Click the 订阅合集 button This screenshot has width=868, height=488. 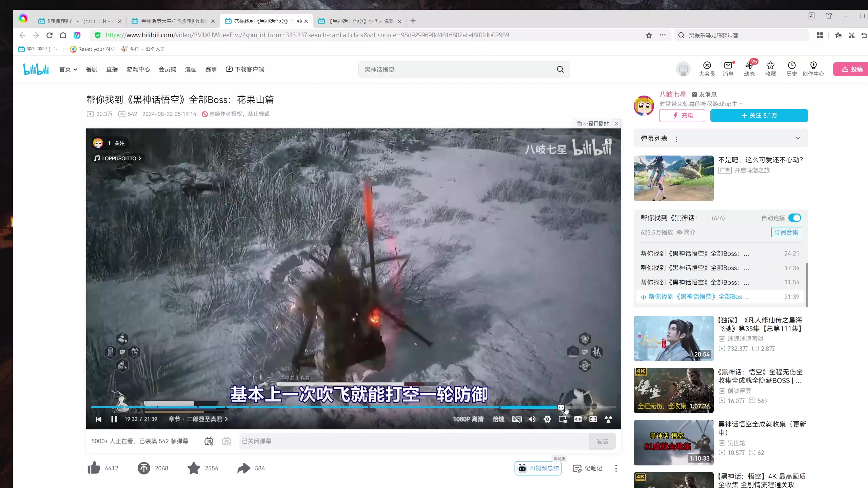[x=786, y=232]
